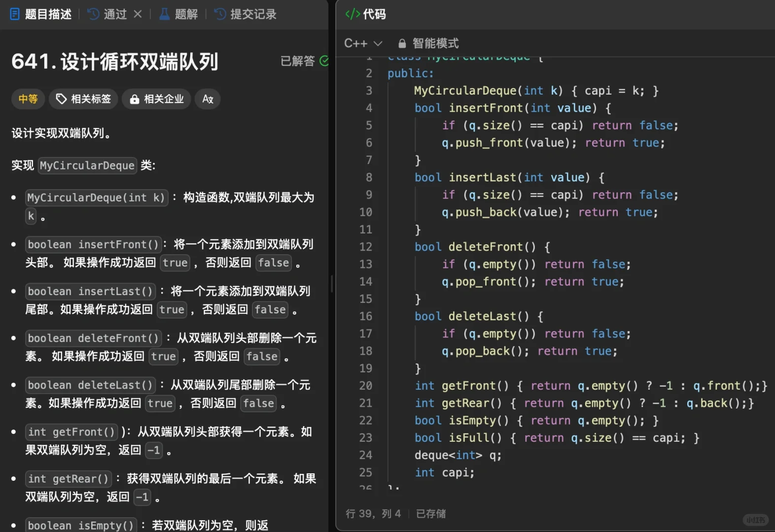This screenshot has width=775, height=532.
Task: Click the bool insertFront(int value) line
Action: coord(513,108)
